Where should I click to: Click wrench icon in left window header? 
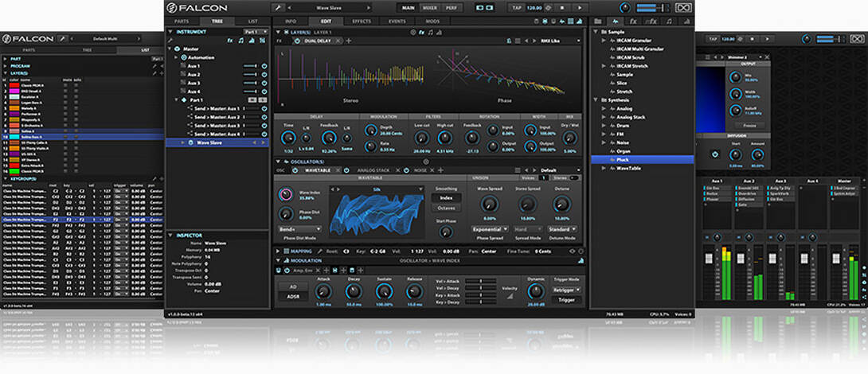point(63,39)
